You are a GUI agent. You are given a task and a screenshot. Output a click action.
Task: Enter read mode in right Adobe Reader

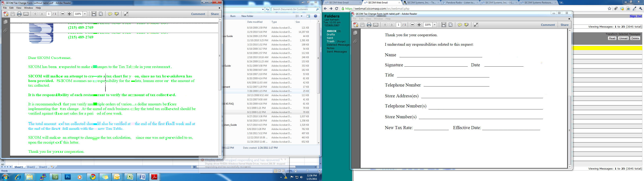tap(476, 25)
